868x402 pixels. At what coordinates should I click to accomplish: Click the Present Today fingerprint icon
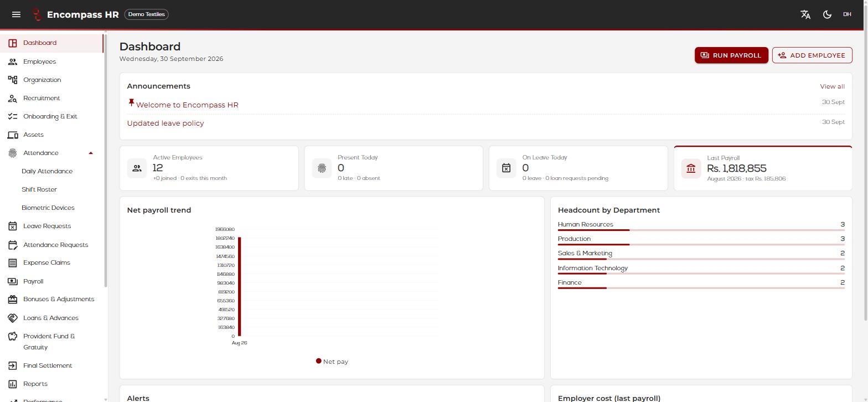point(322,168)
